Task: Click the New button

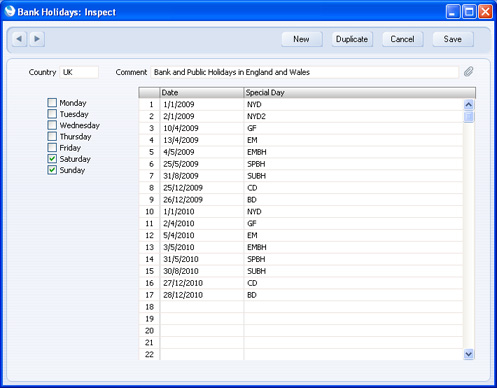Action: pyautogui.click(x=302, y=39)
